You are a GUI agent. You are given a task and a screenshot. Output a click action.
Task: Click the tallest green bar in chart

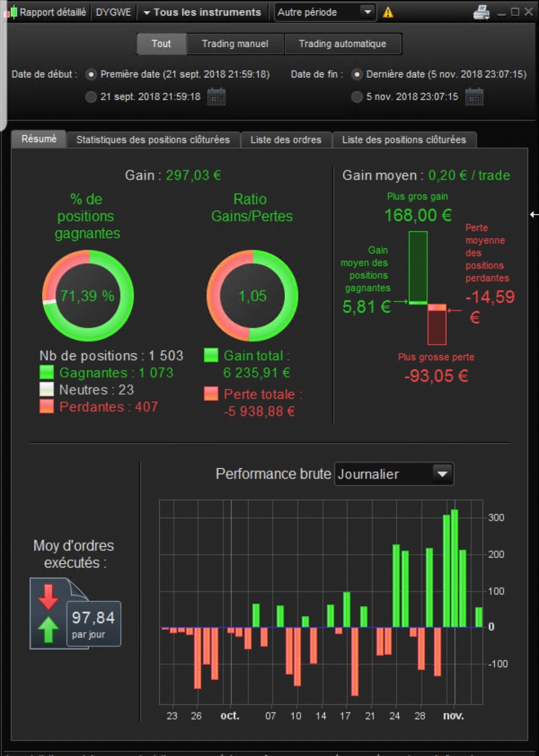point(455,568)
